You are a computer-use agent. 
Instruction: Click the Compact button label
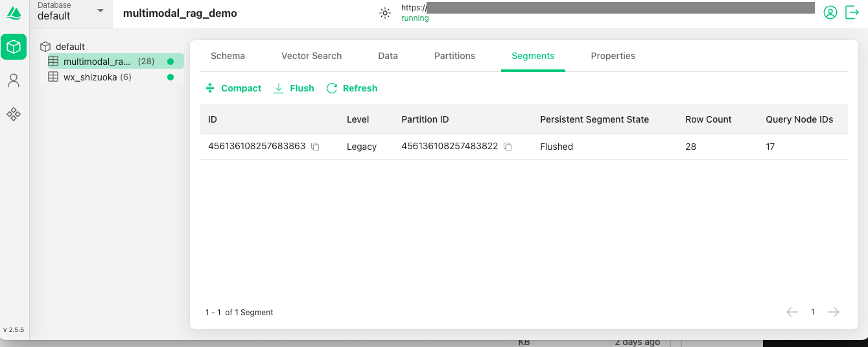point(241,88)
